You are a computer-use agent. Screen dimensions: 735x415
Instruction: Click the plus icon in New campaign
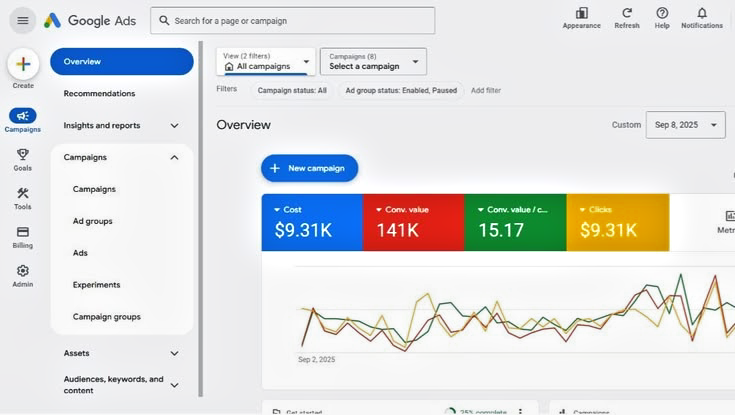[275, 168]
